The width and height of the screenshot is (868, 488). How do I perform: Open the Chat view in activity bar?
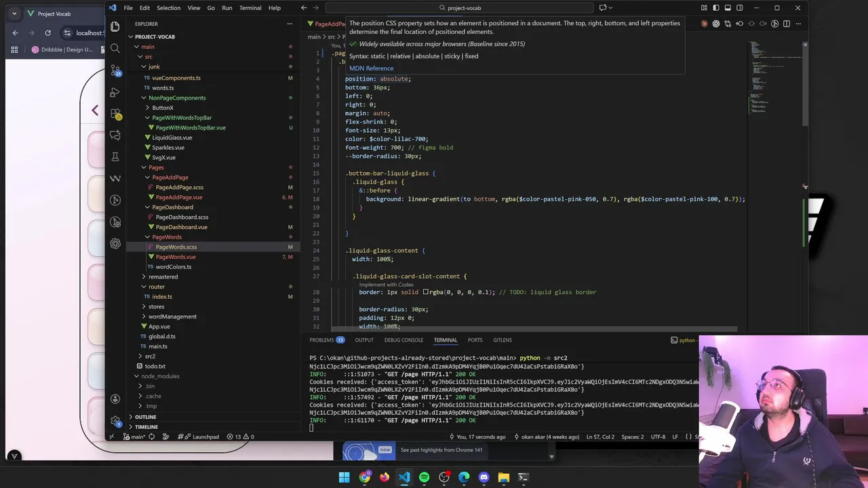click(x=115, y=135)
